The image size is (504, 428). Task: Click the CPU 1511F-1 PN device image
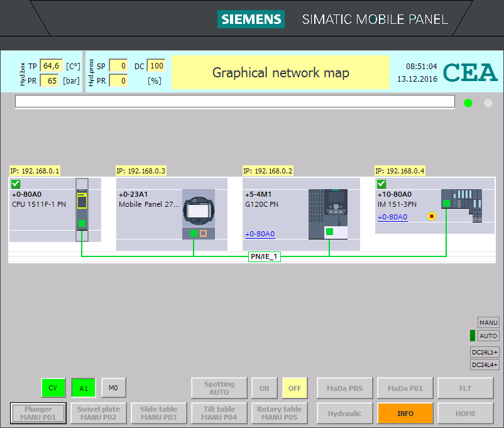tap(82, 210)
